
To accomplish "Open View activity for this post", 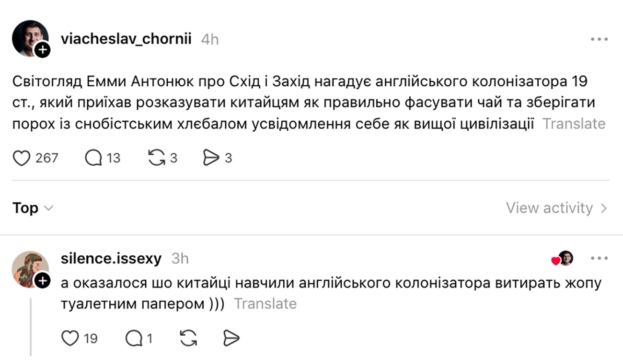I will 556,208.
